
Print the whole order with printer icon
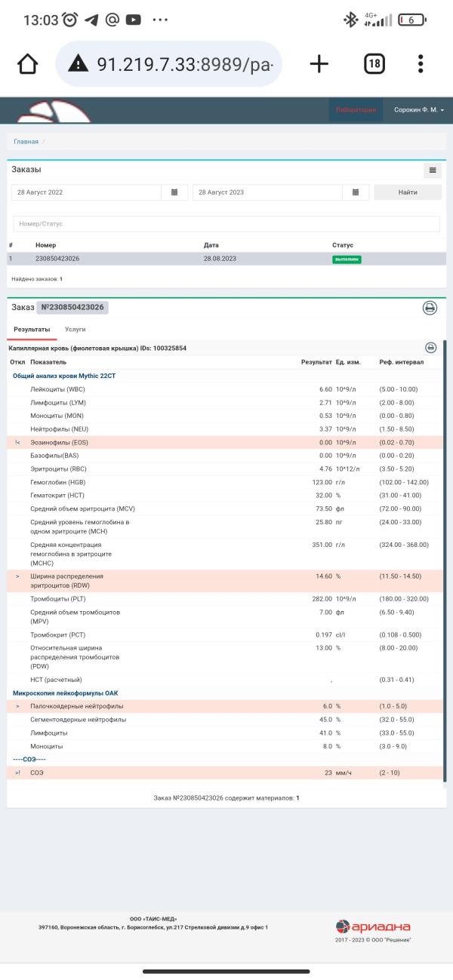pos(430,308)
